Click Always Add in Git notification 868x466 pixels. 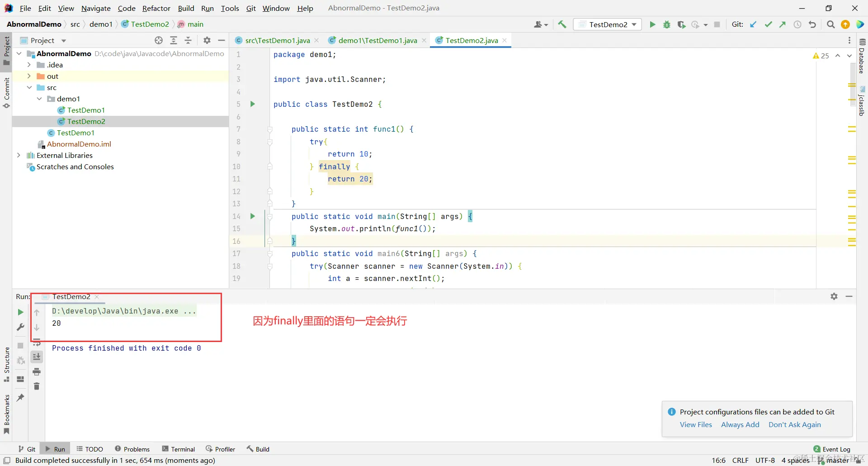(x=740, y=424)
